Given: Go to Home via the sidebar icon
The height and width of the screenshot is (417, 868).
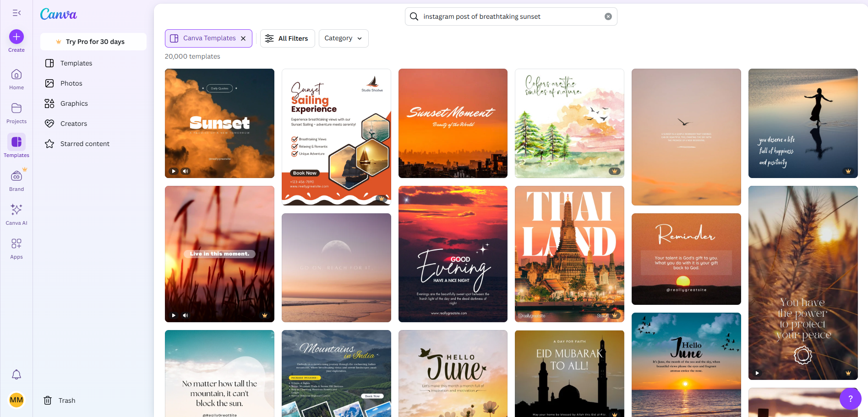Looking at the screenshot, I should [16, 78].
